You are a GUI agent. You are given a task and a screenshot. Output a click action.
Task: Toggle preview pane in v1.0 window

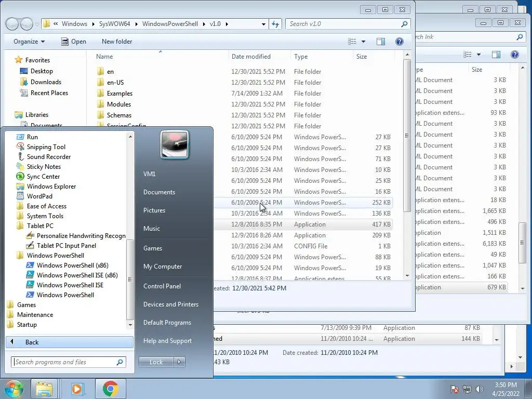pos(381,42)
